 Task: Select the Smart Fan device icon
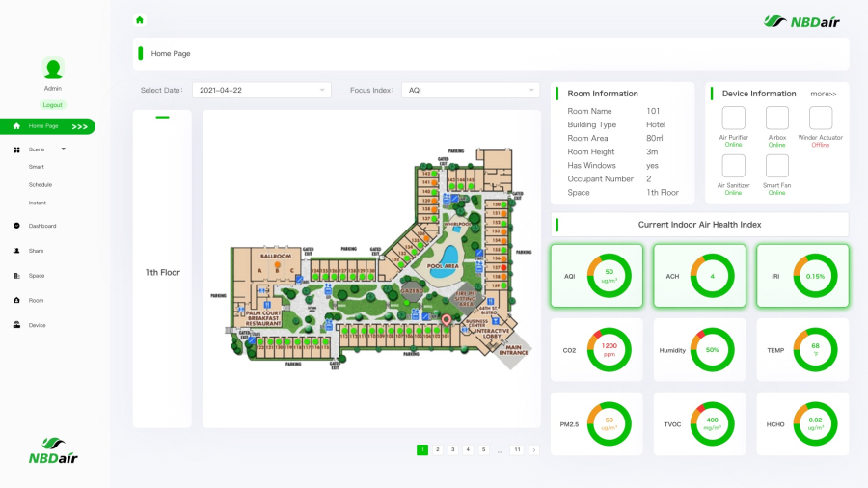tap(777, 166)
